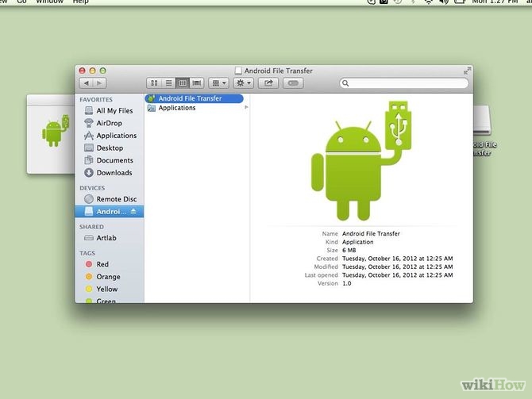Enter full screen with the window corner arrows
This screenshot has height=399, width=532.
[x=467, y=71]
